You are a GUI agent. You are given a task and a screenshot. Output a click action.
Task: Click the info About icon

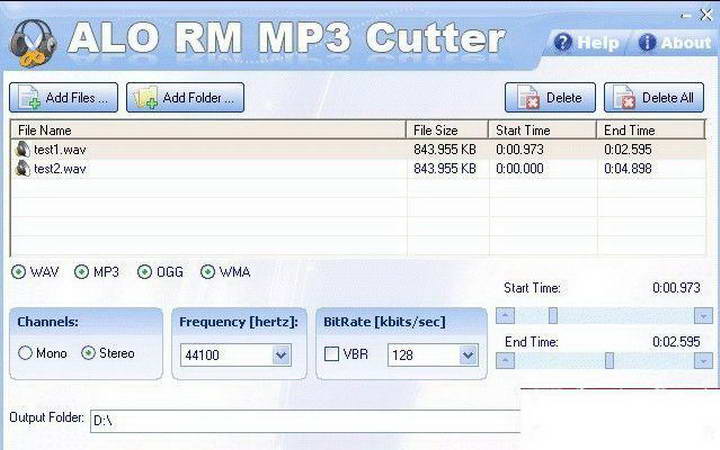[647, 42]
